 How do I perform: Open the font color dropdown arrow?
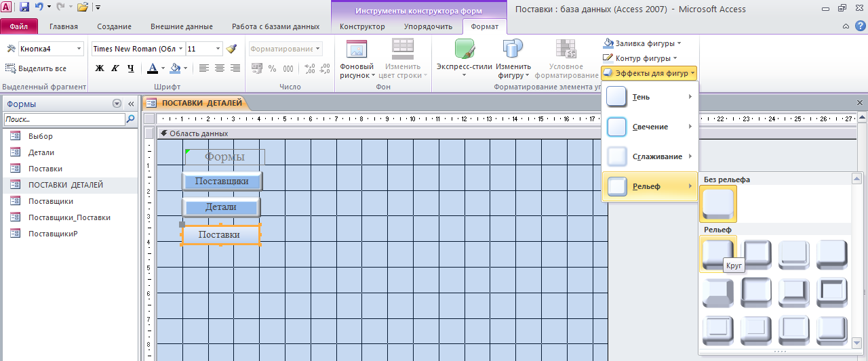(x=163, y=68)
